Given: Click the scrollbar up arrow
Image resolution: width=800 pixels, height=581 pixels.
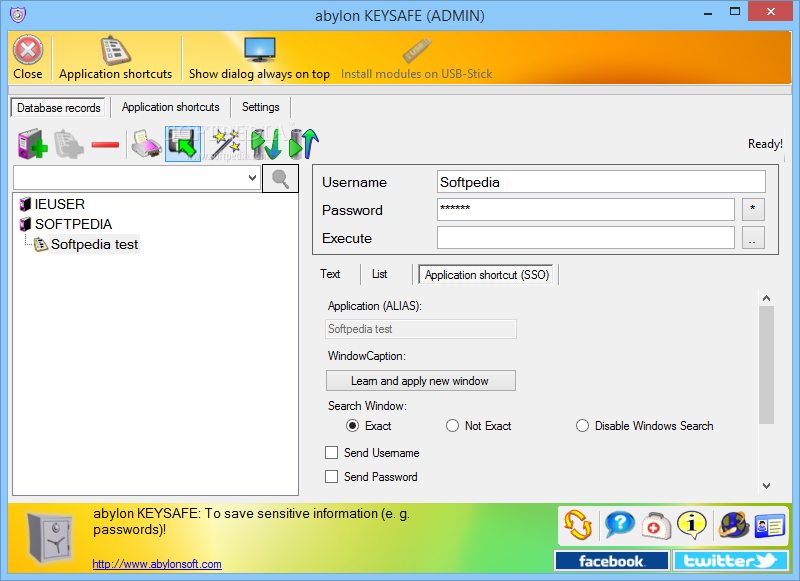Looking at the screenshot, I should click(x=766, y=298).
